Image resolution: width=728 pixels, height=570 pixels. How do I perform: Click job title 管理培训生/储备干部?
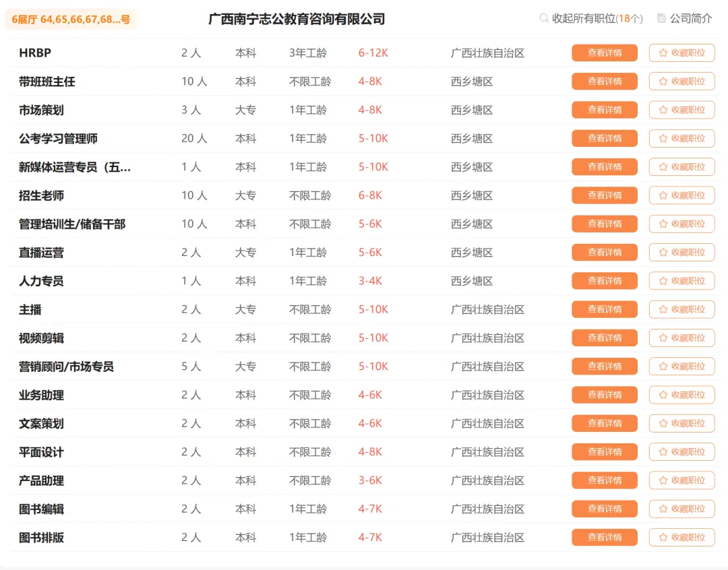(72, 224)
